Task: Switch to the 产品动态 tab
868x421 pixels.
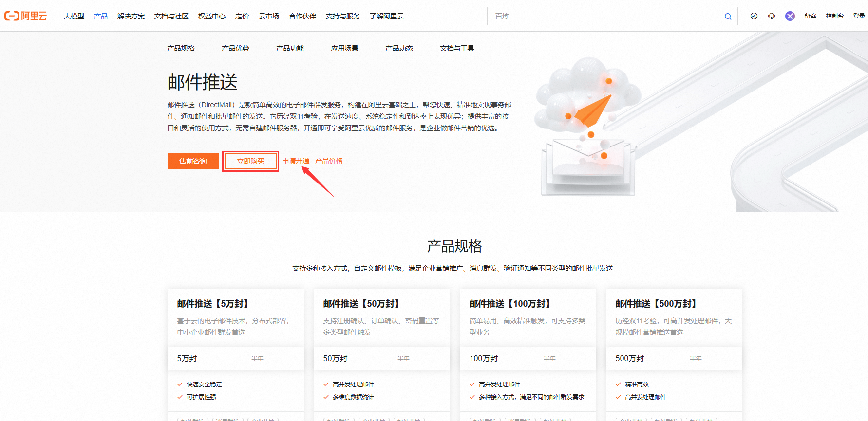Action: (399, 48)
